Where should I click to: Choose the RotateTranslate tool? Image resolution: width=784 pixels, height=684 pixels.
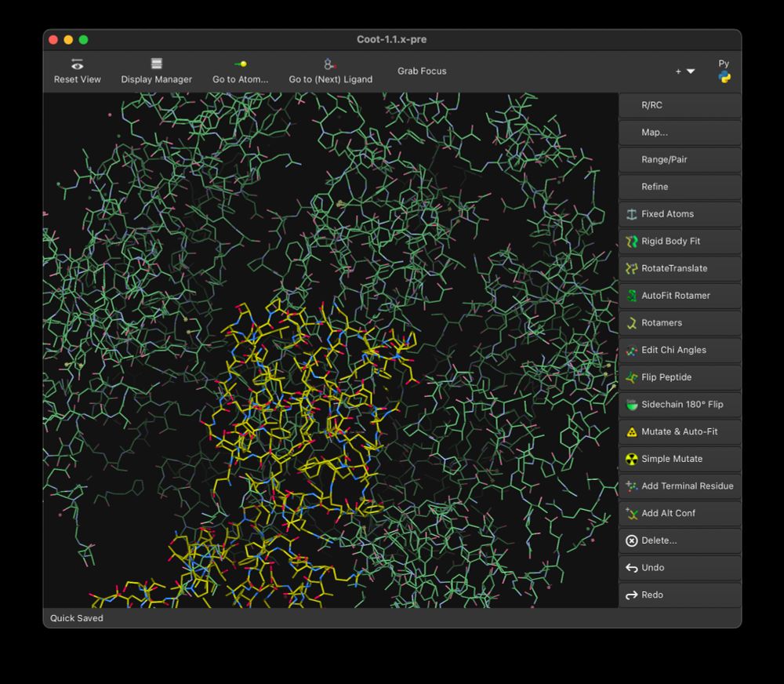click(x=680, y=268)
